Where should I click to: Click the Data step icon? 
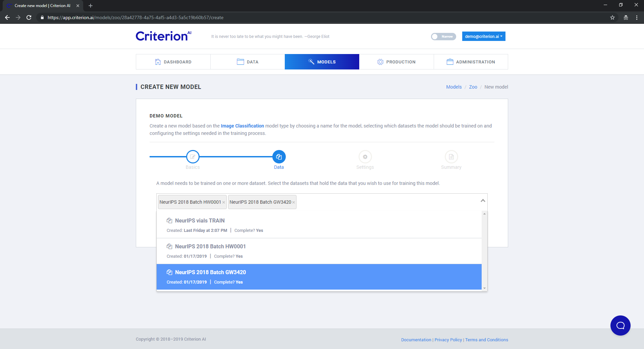[x=279, y=157]
